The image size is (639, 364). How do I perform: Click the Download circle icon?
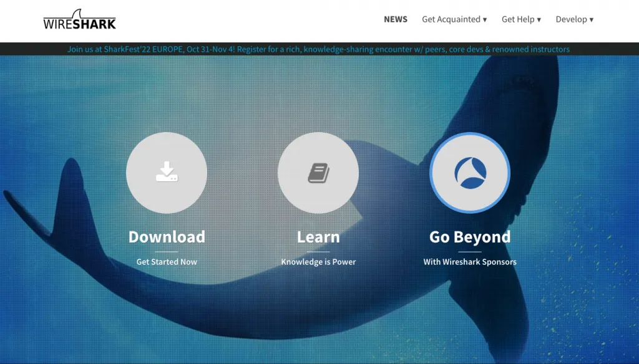[167, 173]
